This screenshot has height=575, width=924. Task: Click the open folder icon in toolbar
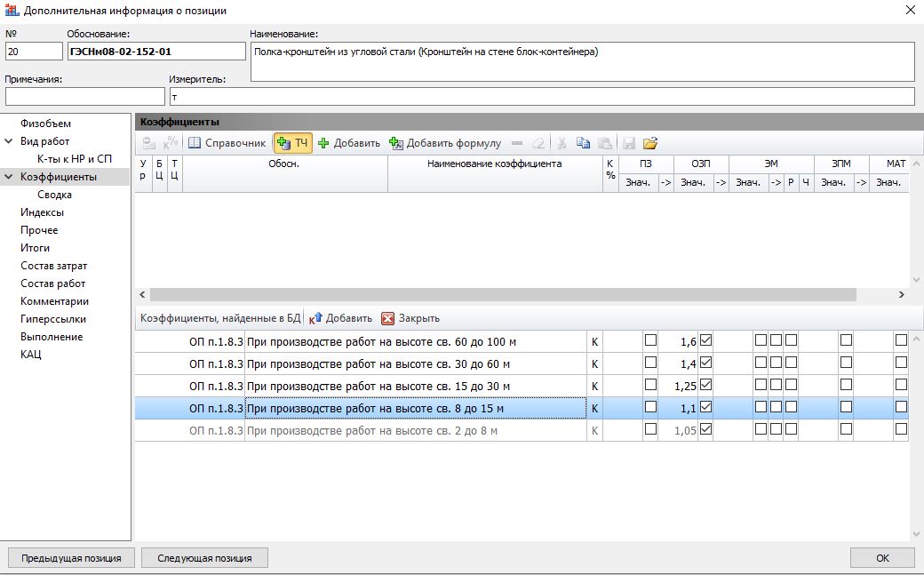coord(650,143)
